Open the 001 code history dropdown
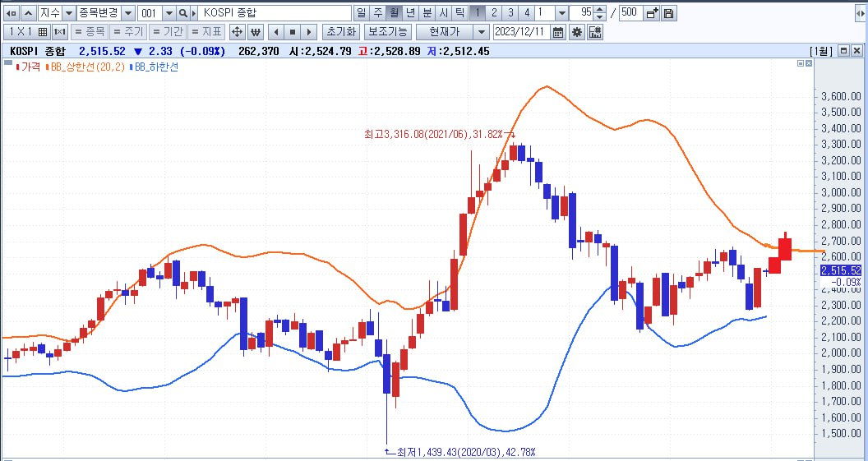This screenshot has width=868, height=461. (169, 12)
